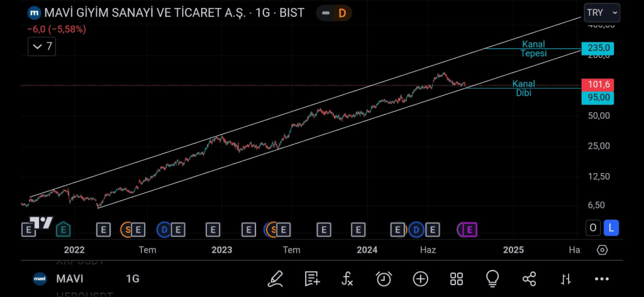Toggle the L log scale button

click(611, 228)
